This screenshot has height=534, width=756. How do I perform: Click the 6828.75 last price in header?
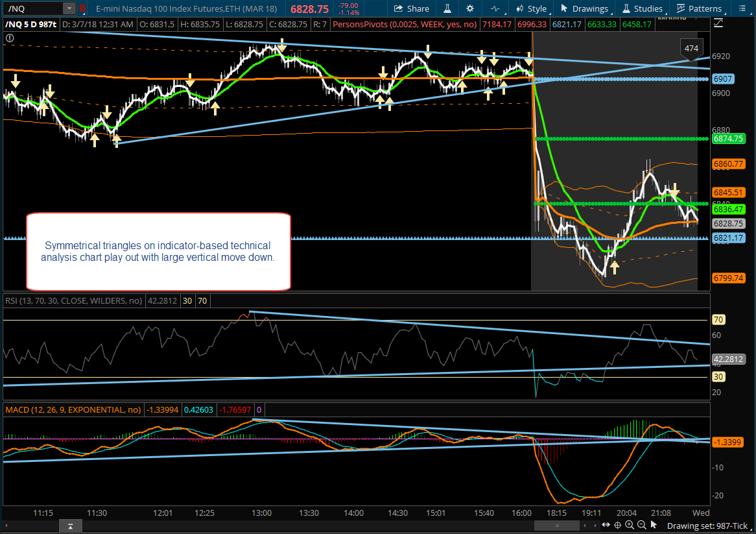pos(309,9)
